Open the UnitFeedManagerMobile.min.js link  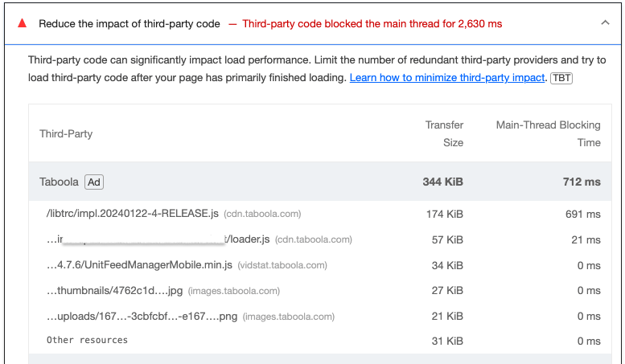pyautogui.click(x=139, y=264)
